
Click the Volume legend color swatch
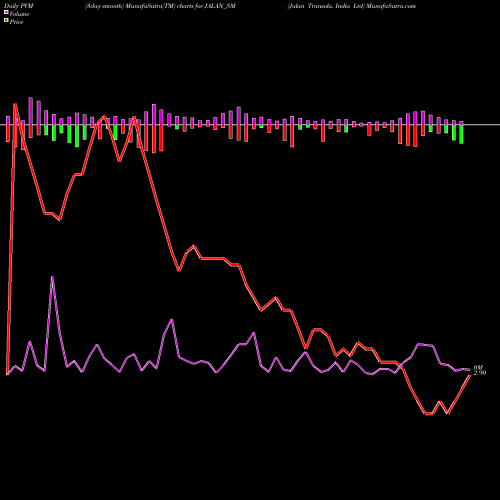click(6, 13)
